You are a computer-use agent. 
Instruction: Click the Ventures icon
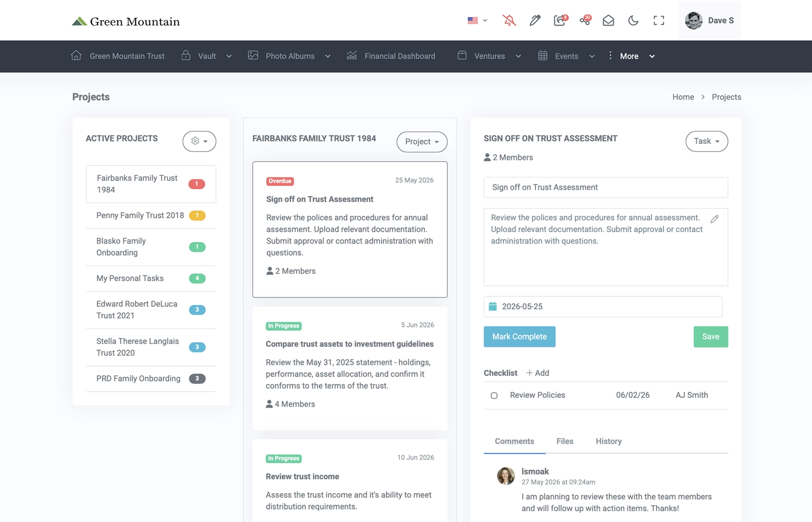tap(462, 56)
